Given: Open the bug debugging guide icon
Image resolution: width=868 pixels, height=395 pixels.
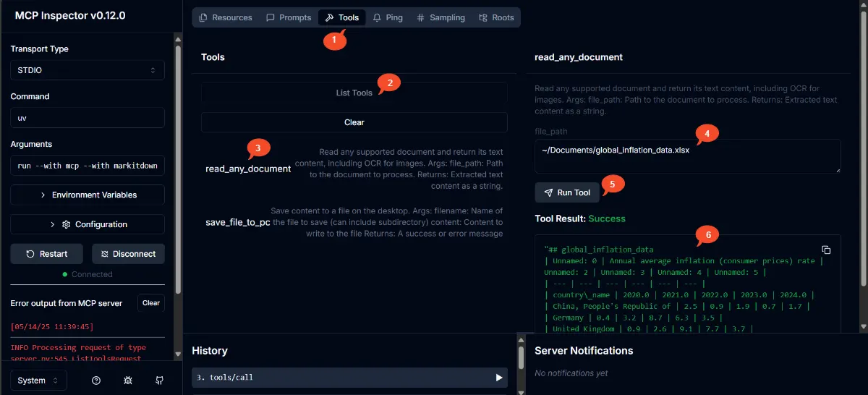Looking at the screenshot, I should (x=128, y=381).
